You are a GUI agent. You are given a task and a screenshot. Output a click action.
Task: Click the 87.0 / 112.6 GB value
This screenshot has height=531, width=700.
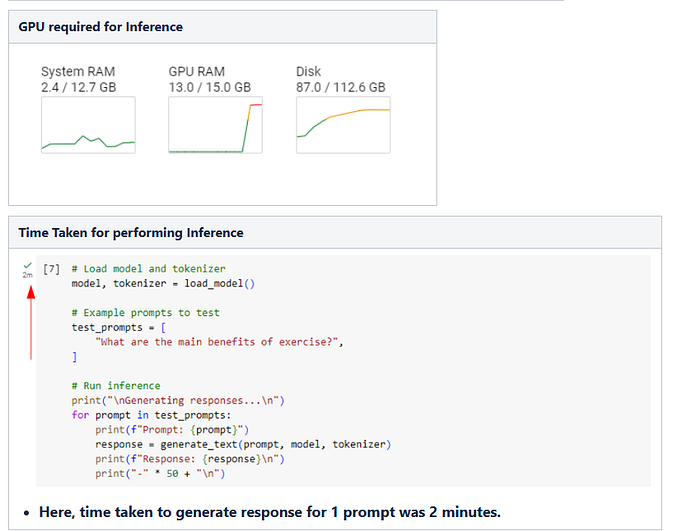pyautogui.click(x=341, y=87)
